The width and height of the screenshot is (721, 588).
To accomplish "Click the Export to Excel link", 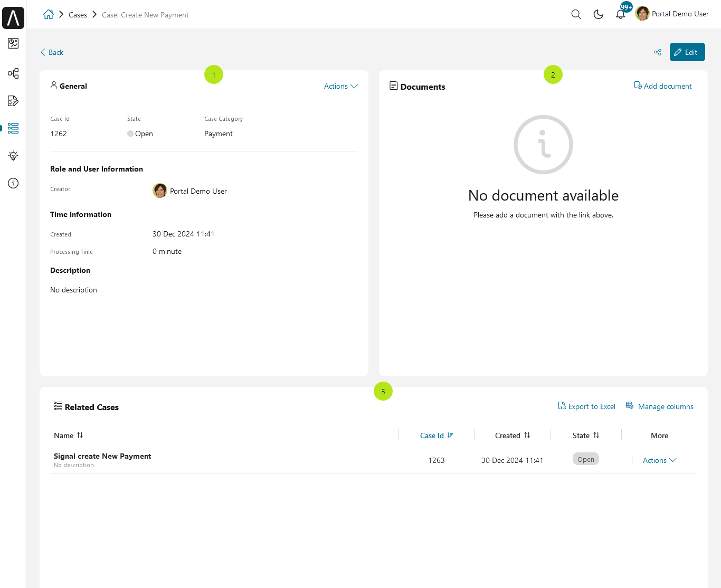I will (x=587, y=406).
